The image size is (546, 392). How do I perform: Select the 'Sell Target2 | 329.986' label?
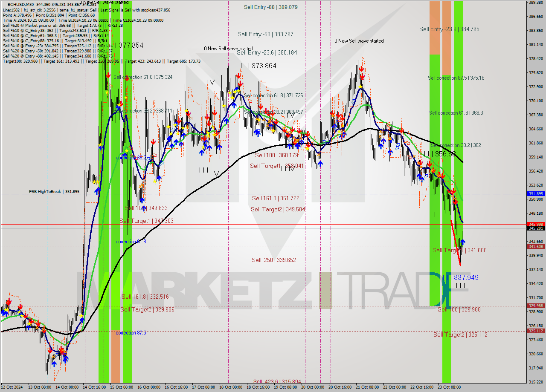coord(147,309)
